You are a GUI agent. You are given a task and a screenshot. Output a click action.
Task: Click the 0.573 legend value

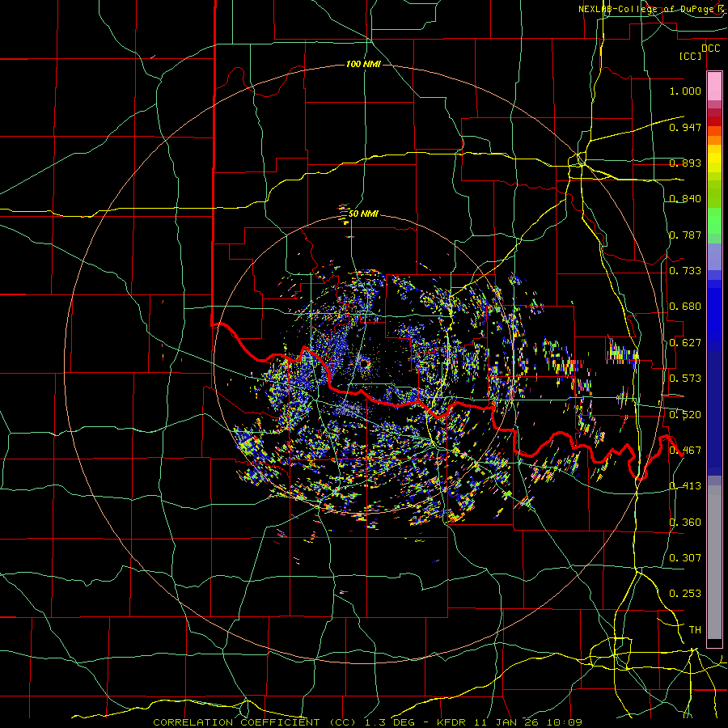coord(685,379)
